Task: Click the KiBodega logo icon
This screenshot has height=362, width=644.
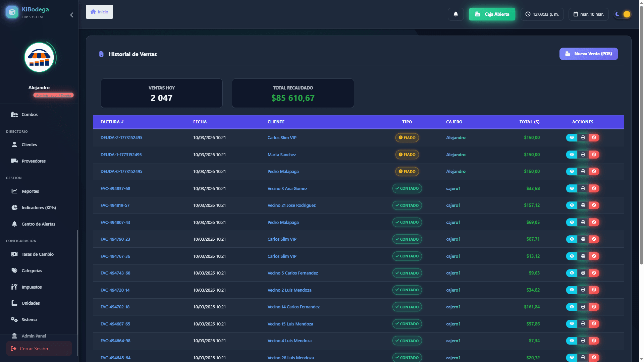Action: tap(12, 12)
